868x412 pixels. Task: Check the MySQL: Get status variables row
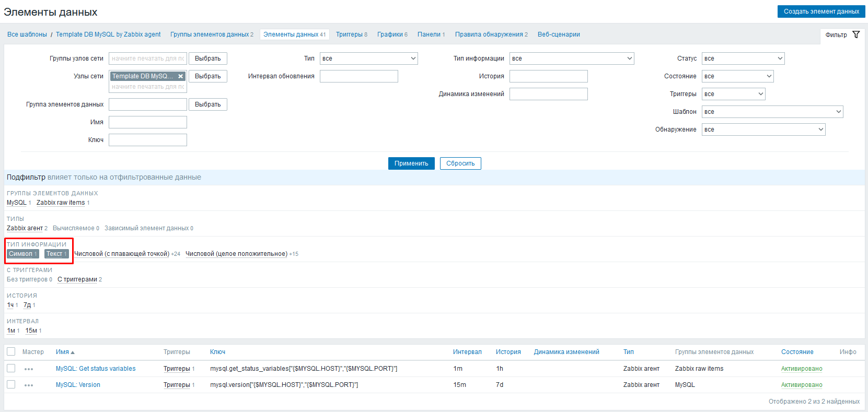11,369
